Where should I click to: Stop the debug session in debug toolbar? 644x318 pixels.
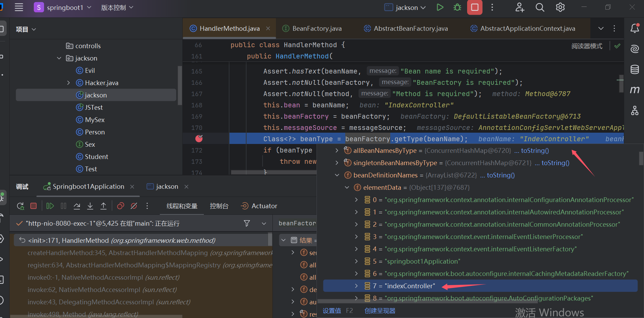click(x=33, y=206)
